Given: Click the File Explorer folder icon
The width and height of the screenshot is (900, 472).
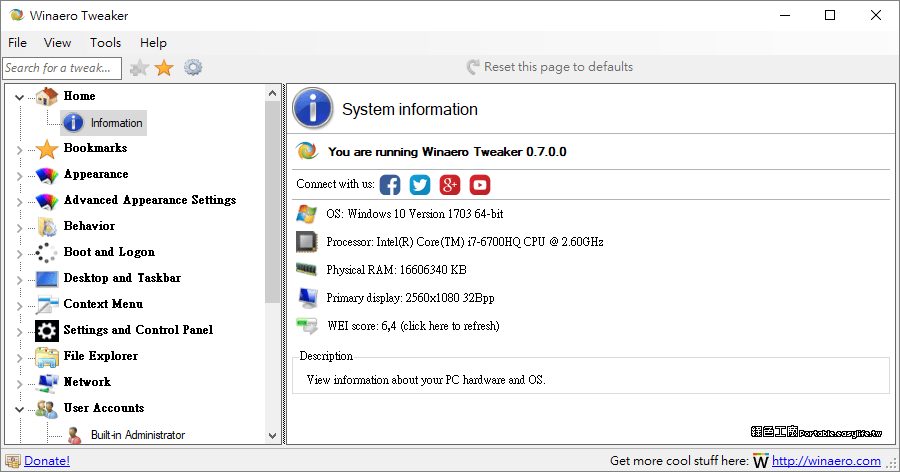Looking at the screenshot, I should [46, 357].
